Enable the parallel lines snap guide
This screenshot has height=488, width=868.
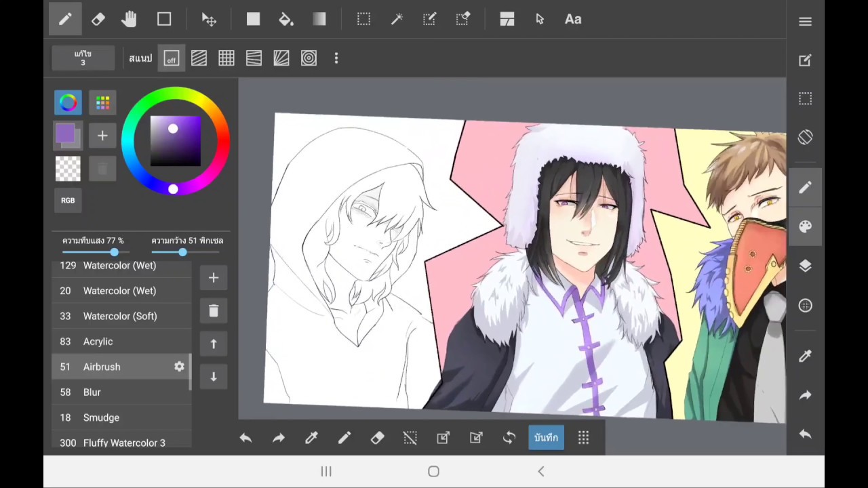[x=199, y=58]
